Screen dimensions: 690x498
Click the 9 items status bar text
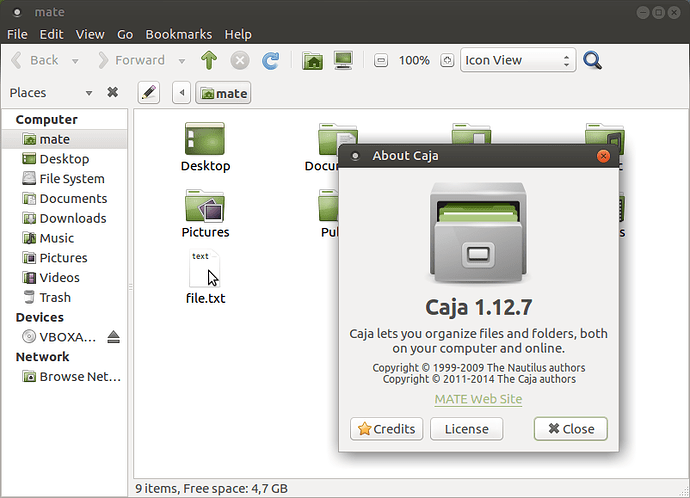click(211, 488)
